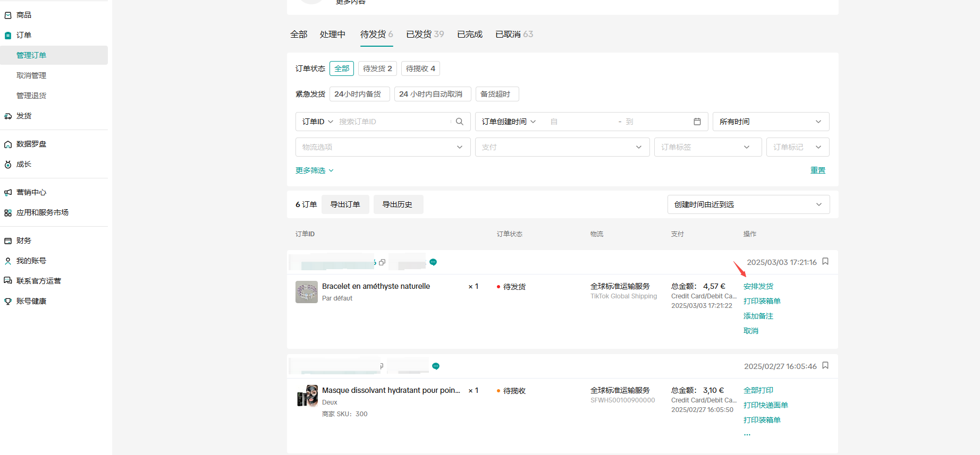Open the calendar date picker icon

[x=697, y=122]
